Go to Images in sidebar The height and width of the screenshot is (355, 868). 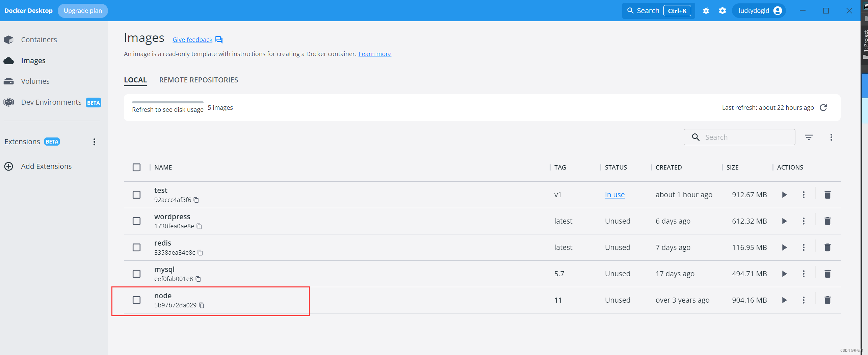click(x=33, y=61)
